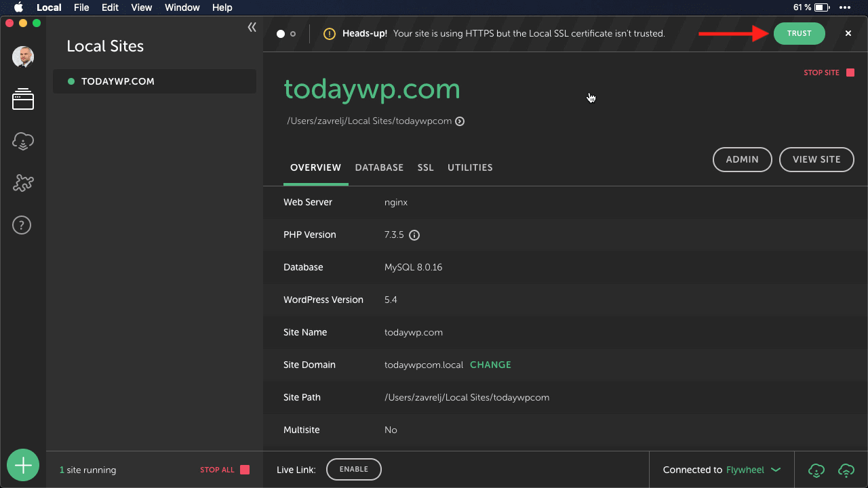Click the red Stop All square
This screenshot has width=868, height=488.
tap(245, 470)
